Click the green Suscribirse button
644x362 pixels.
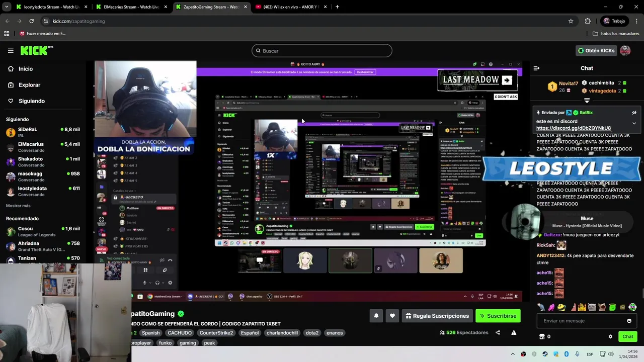click(x=498, y=316)
